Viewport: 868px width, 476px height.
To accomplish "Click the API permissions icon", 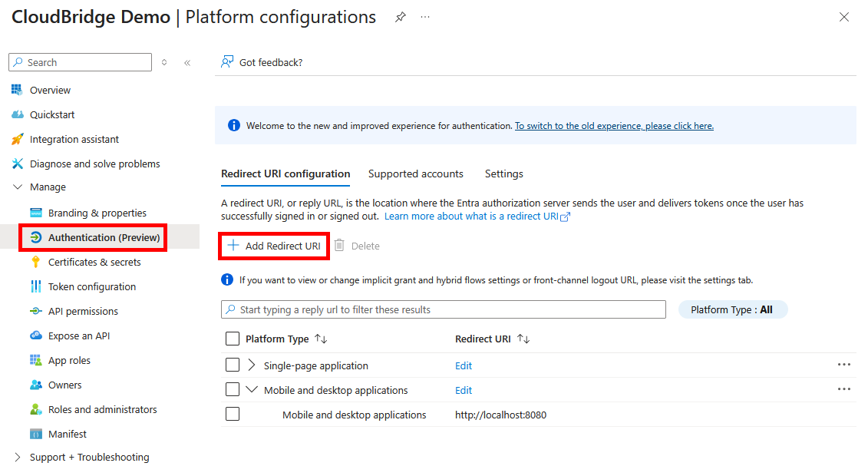I will [36, 311].
